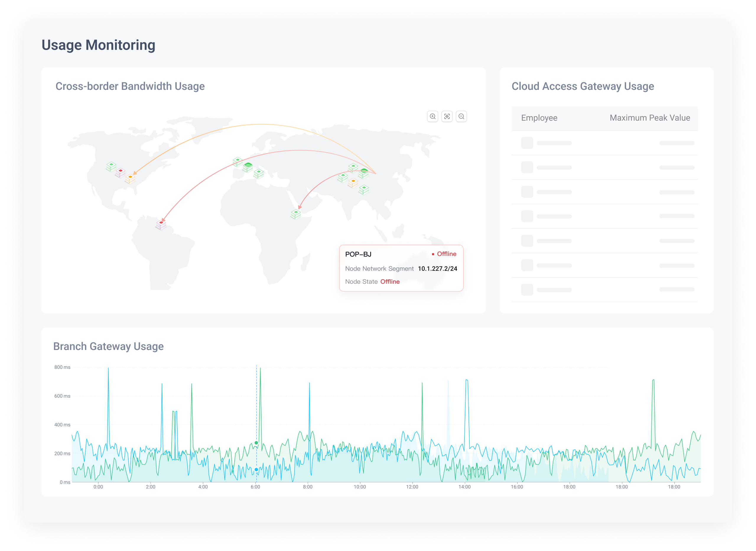
Task: Click the 4:00 time axis label
Action: pos(203,487)
